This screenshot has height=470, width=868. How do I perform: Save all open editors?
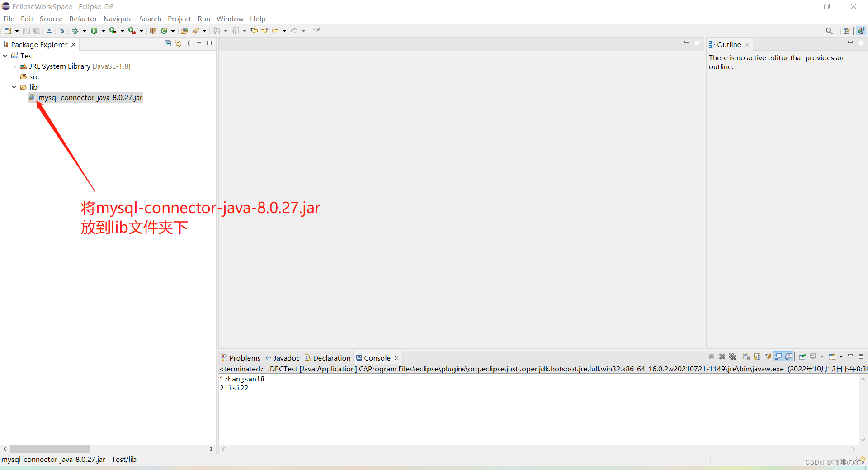tap(37, 30)
